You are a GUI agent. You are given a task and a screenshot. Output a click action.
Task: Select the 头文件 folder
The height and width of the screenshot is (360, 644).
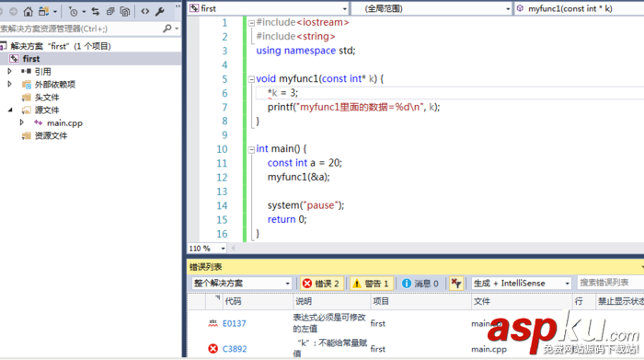47,98
